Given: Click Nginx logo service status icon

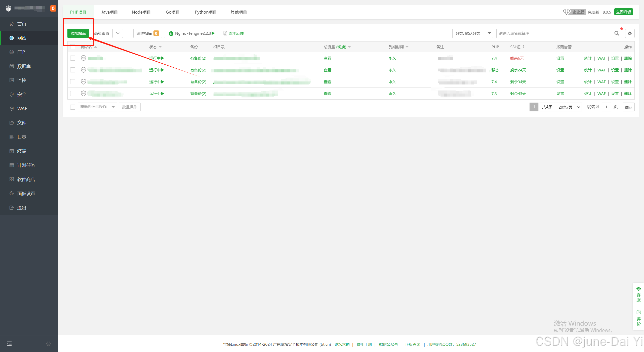Looking at the screenshot, I should (171, 33).
